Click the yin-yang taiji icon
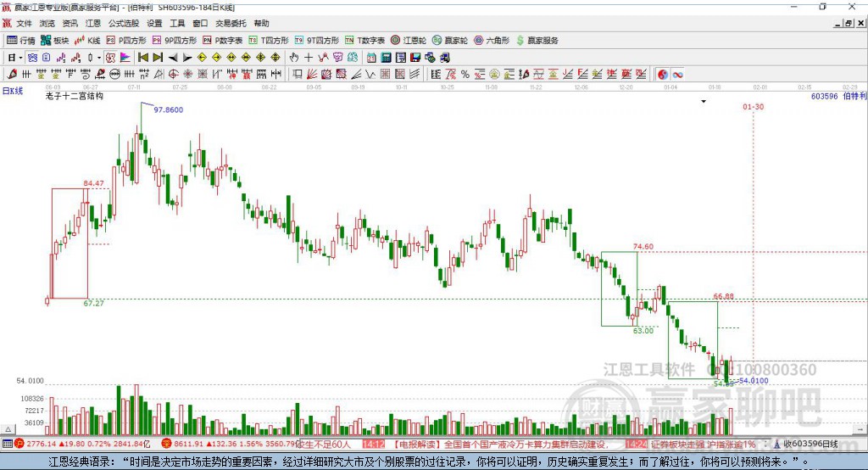The width and height of the screenshot is (868, 470). [663, 75]
